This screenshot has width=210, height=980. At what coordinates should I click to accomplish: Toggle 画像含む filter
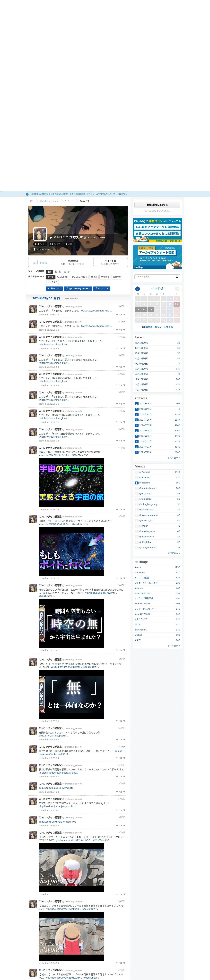117,277
